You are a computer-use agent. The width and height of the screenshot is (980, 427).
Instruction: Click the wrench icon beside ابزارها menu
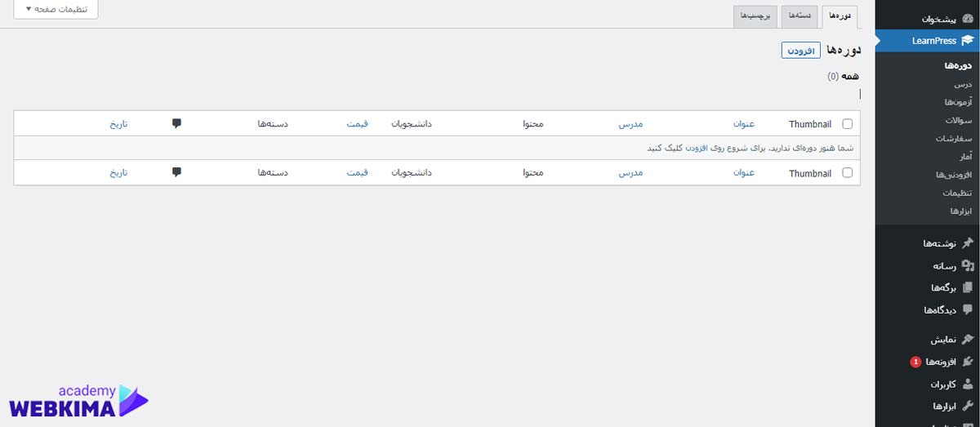tap(968, 406)
